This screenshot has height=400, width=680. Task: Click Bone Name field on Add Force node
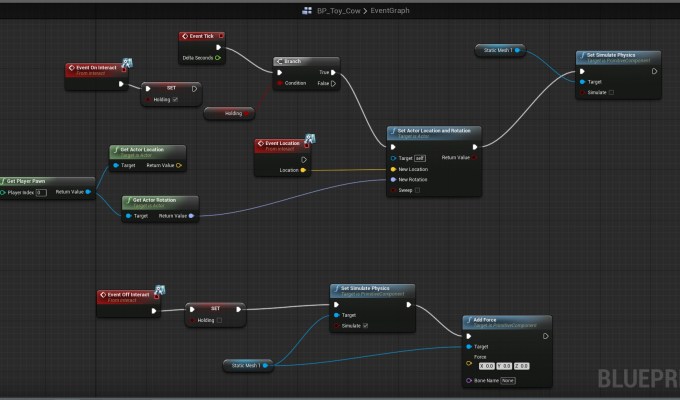508,380
